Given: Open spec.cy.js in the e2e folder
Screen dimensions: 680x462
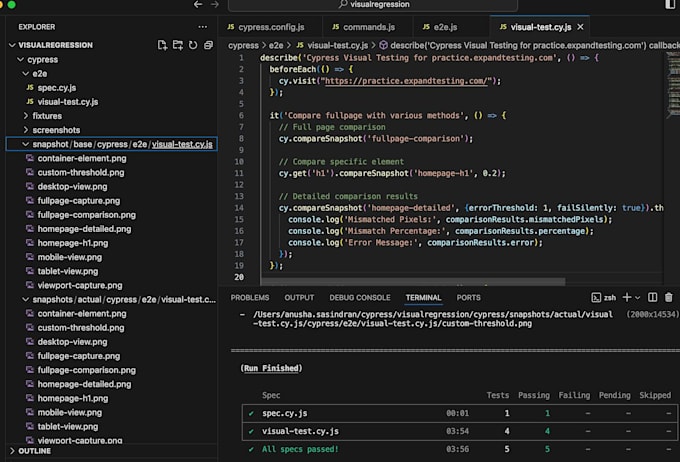Looking at the screenshot, I should point(112,88).
